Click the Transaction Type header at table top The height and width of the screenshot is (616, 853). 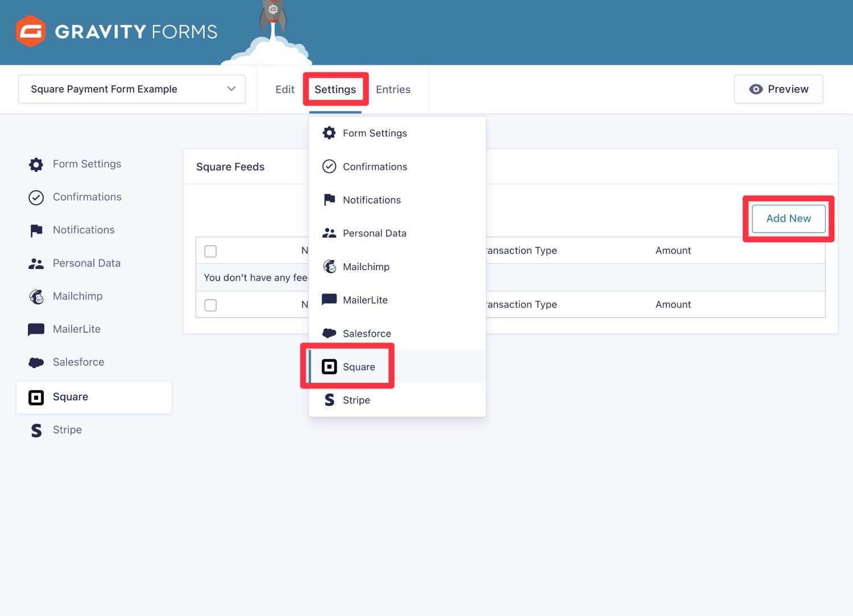coord(521,251)
